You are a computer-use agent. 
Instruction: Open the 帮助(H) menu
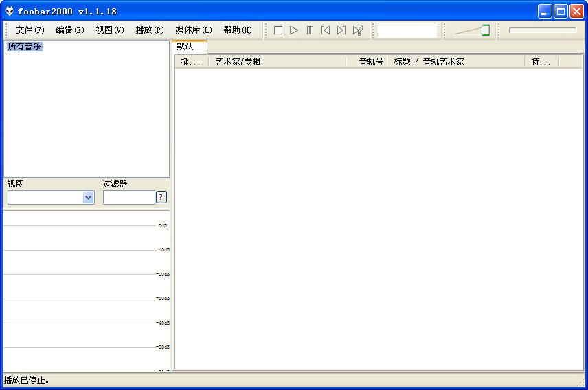click(238, 30)
